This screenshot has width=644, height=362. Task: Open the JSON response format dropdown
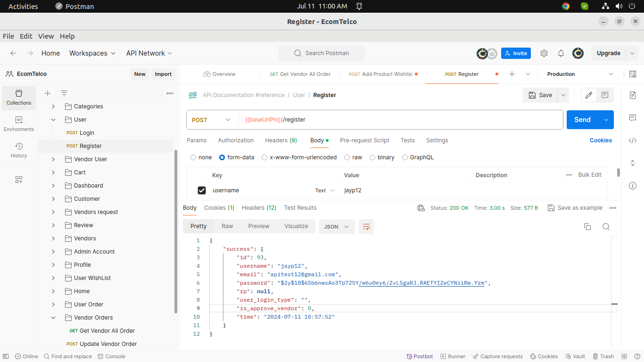[337, 227]
